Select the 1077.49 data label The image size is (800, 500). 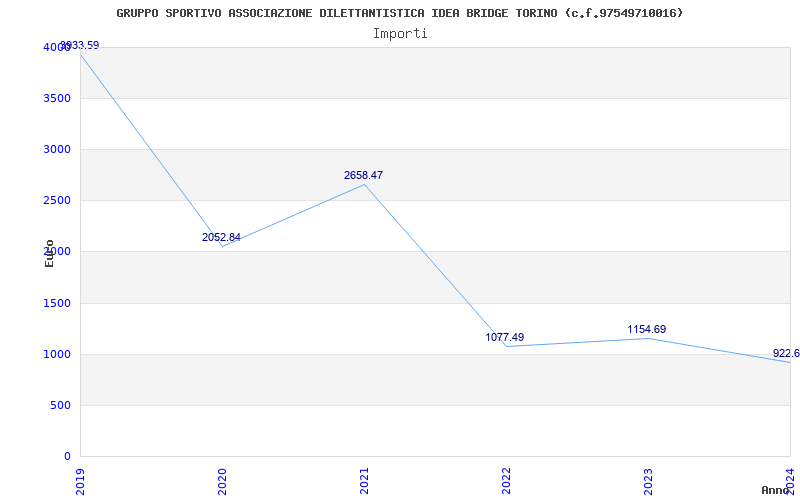click(505, 337)
